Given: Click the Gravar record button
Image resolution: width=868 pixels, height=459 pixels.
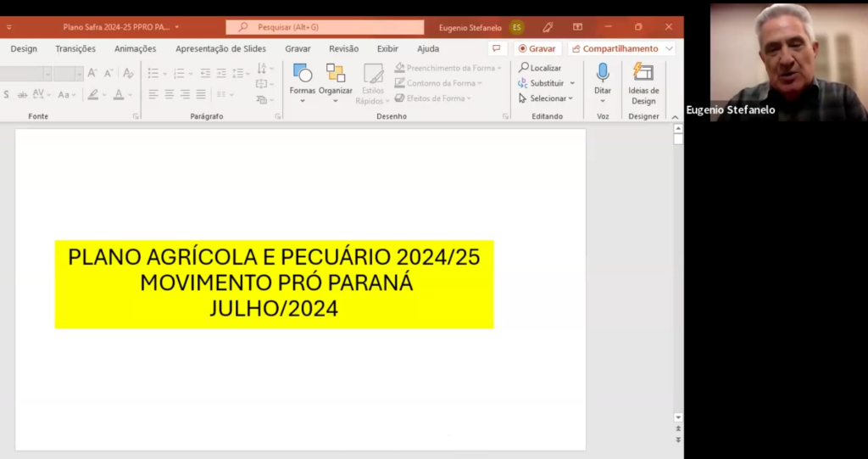Looking at the screenshot, I should coord(537,48).
